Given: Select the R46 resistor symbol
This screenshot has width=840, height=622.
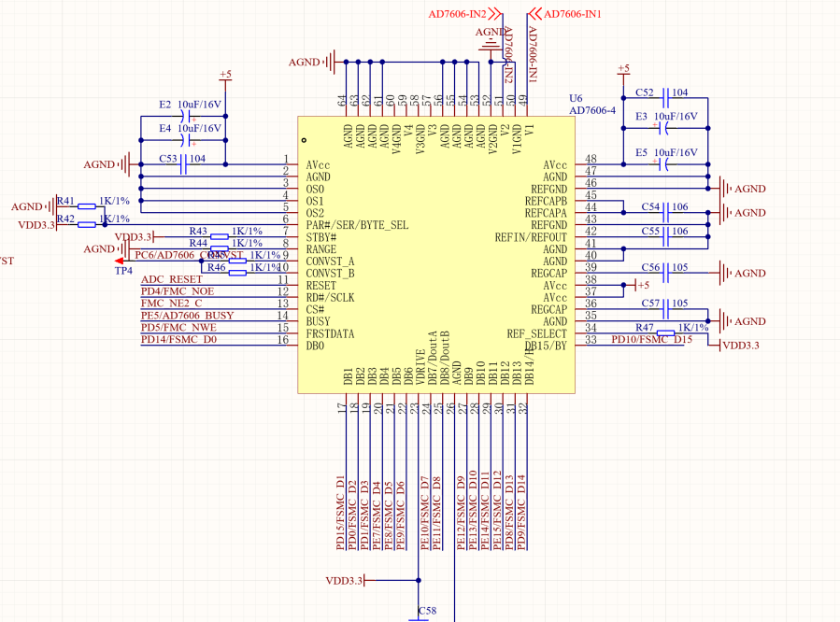Looking at the screenshot, I should pyautogui.click(x=237, y=273).
